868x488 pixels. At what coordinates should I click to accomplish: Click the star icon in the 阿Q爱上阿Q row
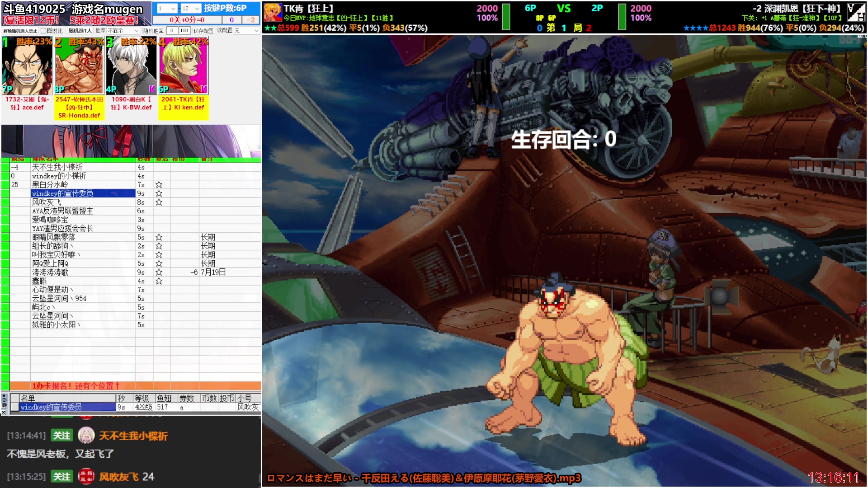pos(159,263)
